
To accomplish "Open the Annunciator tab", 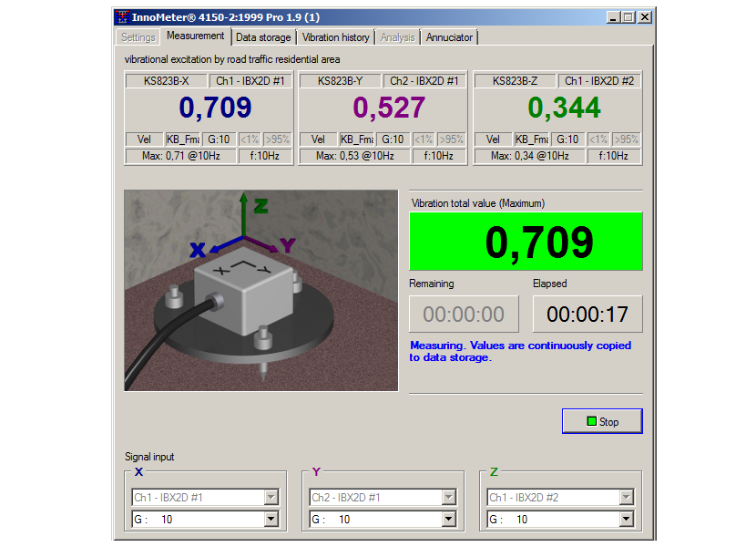I will coord(449,37).
